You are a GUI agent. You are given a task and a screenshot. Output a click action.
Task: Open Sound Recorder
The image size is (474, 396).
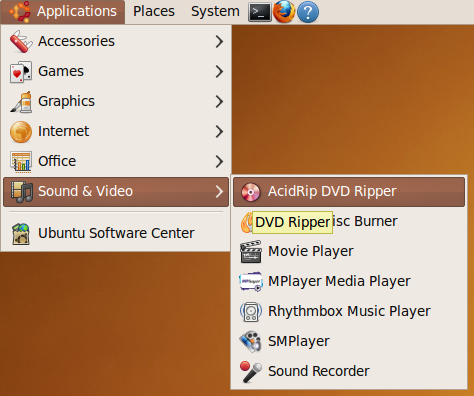[x=349, y=371]
